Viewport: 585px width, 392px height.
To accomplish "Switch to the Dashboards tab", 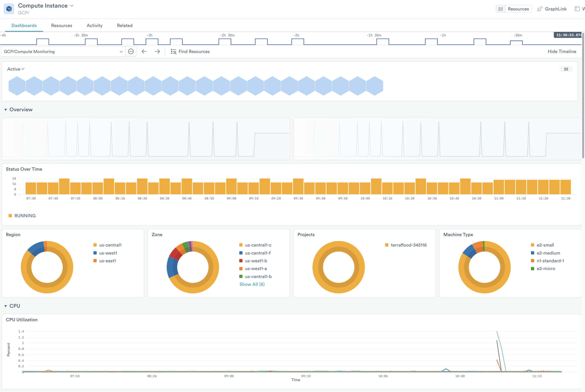I will (24, 26).
